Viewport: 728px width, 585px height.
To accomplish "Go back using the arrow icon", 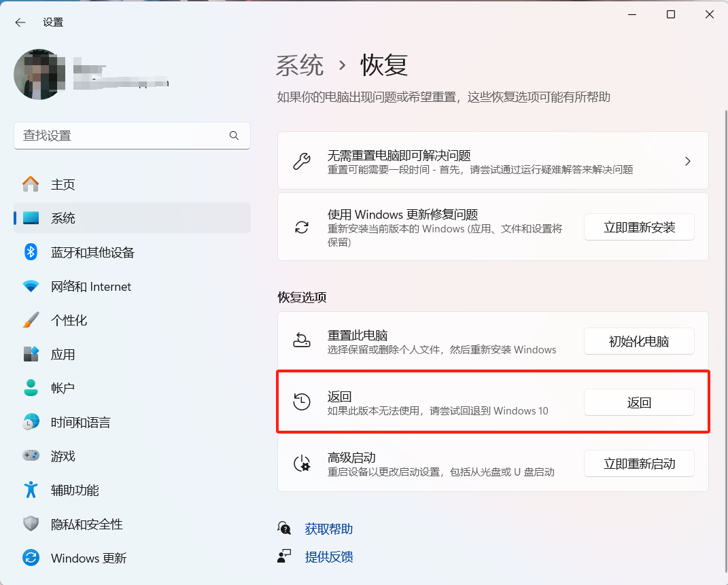I will point(20,22).
